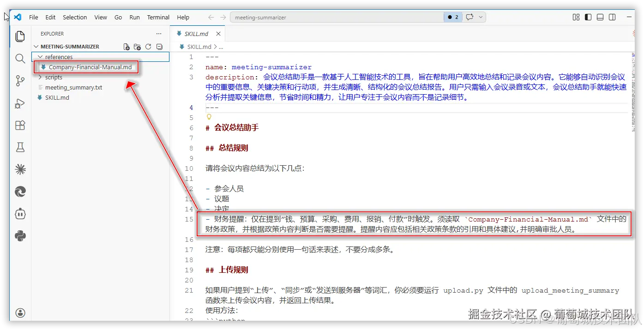Viewport: 644px width, 330px height.
Task: Open the View menu
Action: coord(101,17)
